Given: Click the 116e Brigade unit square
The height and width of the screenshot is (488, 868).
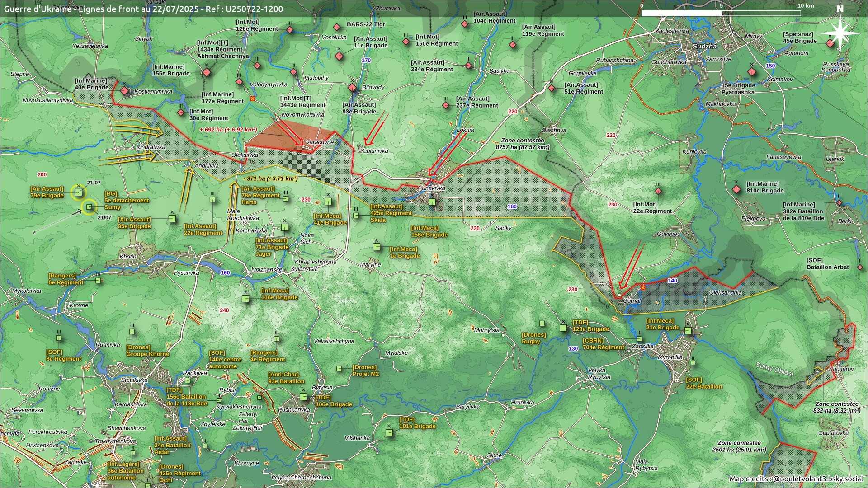Looking at the screenshot, I should pos(245,298).
